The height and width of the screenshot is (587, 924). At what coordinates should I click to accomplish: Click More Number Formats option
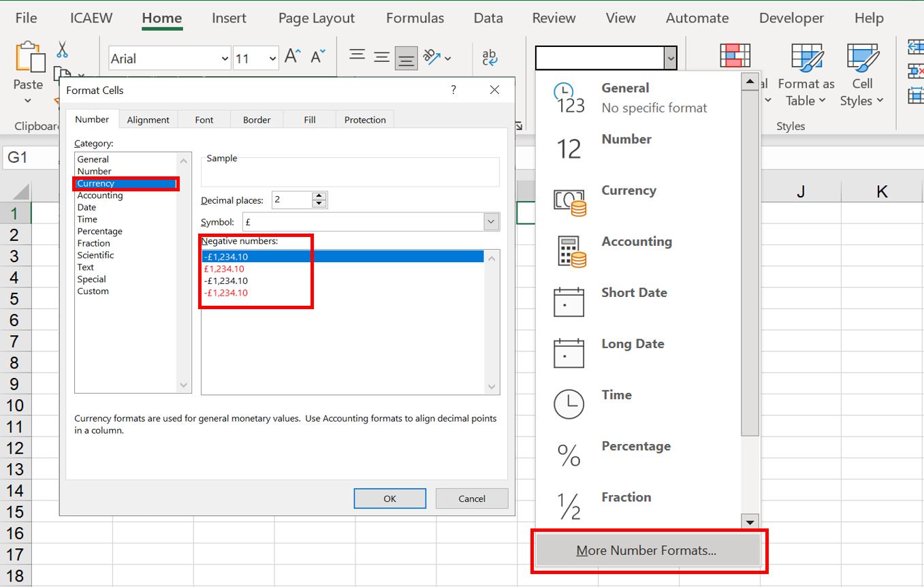(x=647, y=550)
